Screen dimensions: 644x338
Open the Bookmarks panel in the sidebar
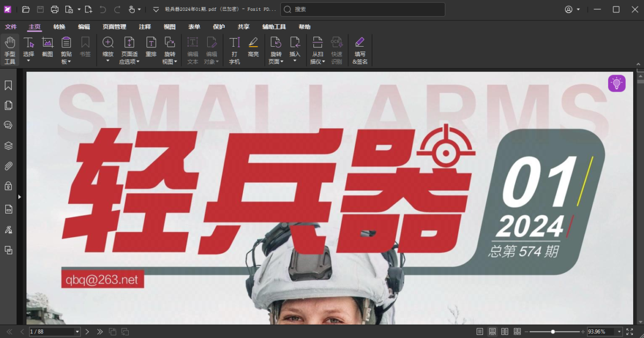(8, 85)
